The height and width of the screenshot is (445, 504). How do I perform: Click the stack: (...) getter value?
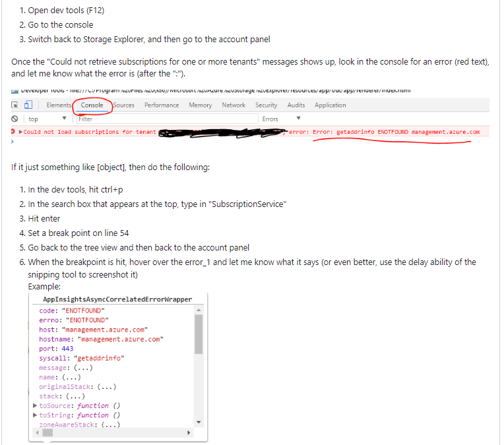click(x=75, y=396)
